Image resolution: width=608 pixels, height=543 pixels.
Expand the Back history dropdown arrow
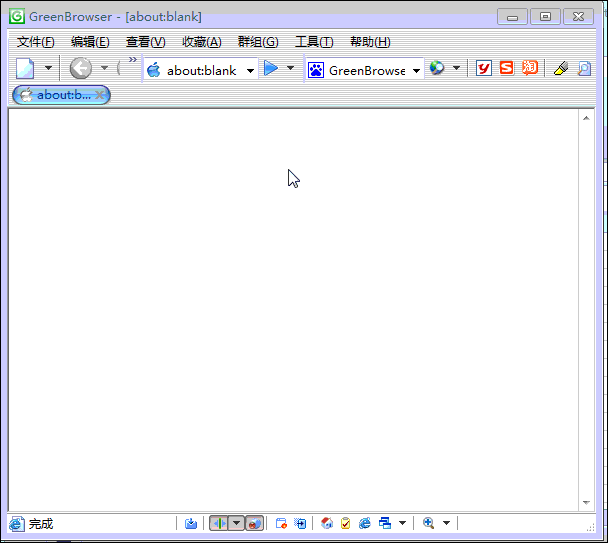coord(104,68)
